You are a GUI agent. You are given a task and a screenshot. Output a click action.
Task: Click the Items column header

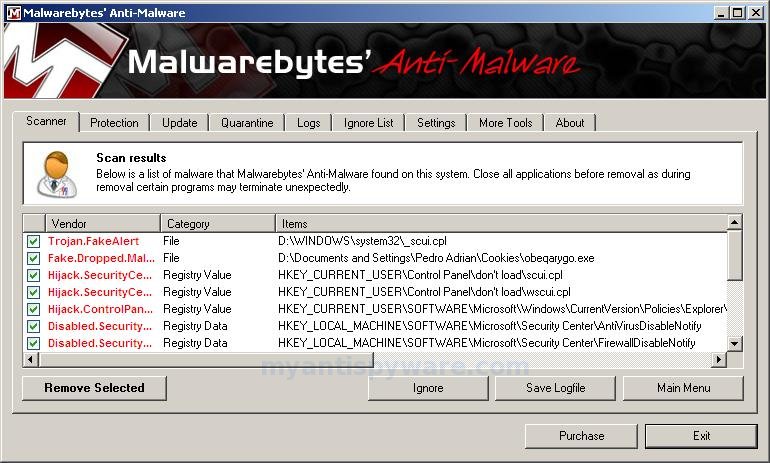[x=501, y=223]
